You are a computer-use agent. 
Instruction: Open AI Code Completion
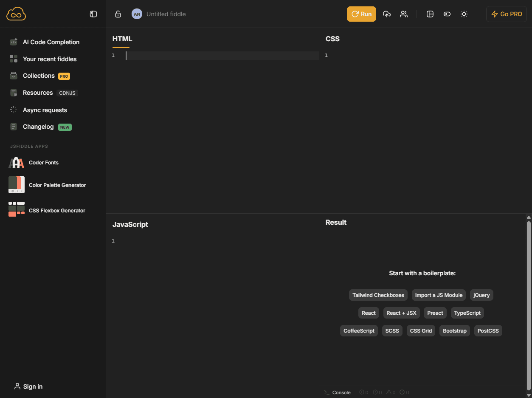pyautogui.click(x=51, y=42)
